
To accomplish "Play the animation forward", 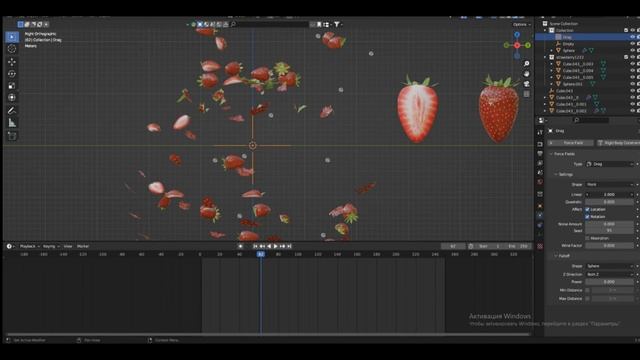I will tap(276, 247).
